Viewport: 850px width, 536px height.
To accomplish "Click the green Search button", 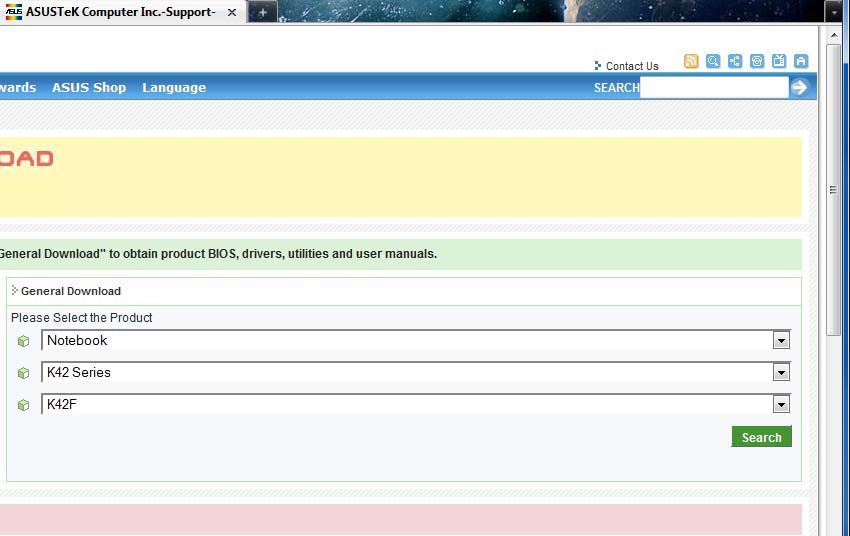I will coord(761,437).
